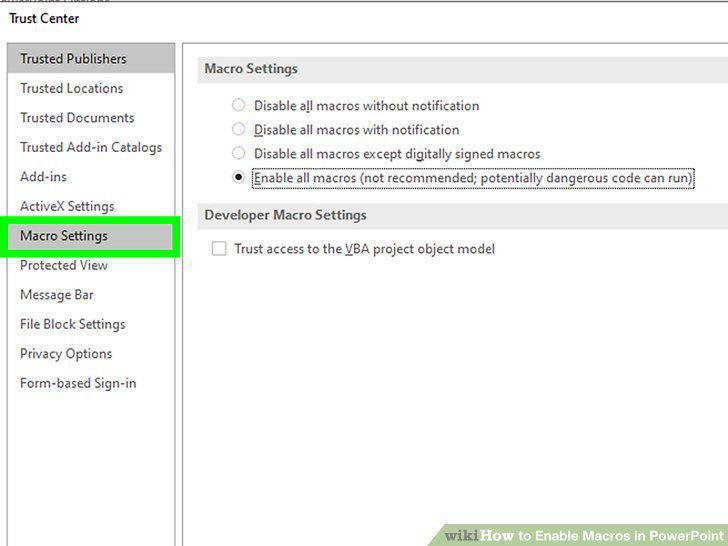Go to Trusted Locations

91,88
